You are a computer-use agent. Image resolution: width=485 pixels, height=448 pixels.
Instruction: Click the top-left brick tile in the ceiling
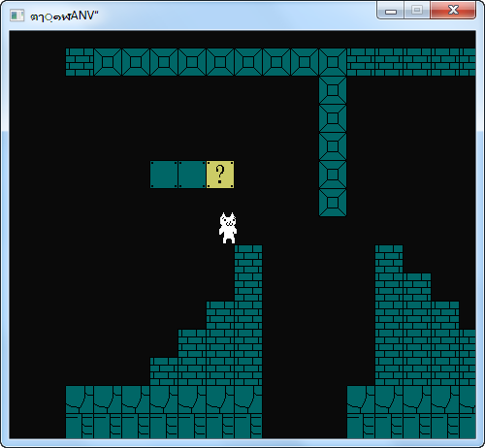coord(80,62)
